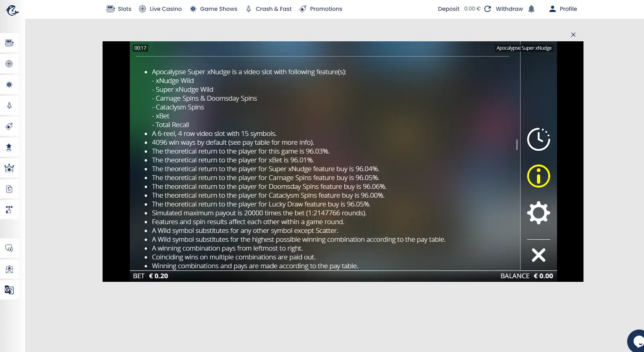Click the rocket icon in the sidebar
The width and height of the screenshot is (644, 352).
pos(9,105)
